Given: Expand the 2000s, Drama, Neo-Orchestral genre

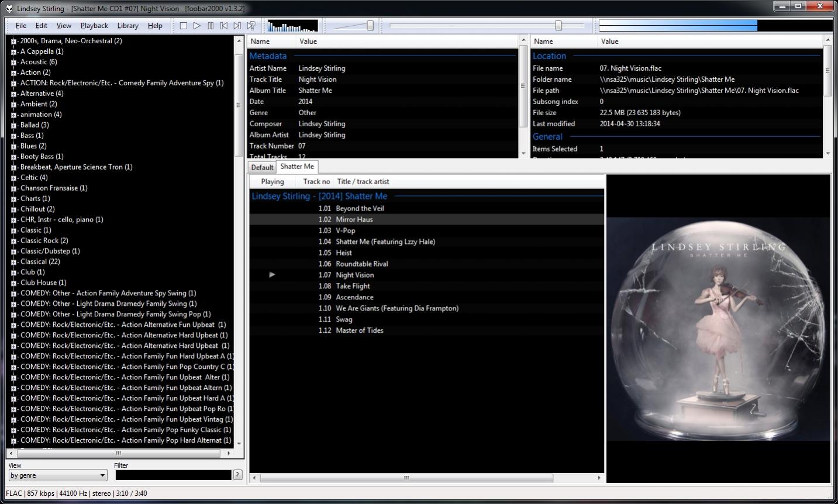Looking at the screenshot, I should (13, 42).
